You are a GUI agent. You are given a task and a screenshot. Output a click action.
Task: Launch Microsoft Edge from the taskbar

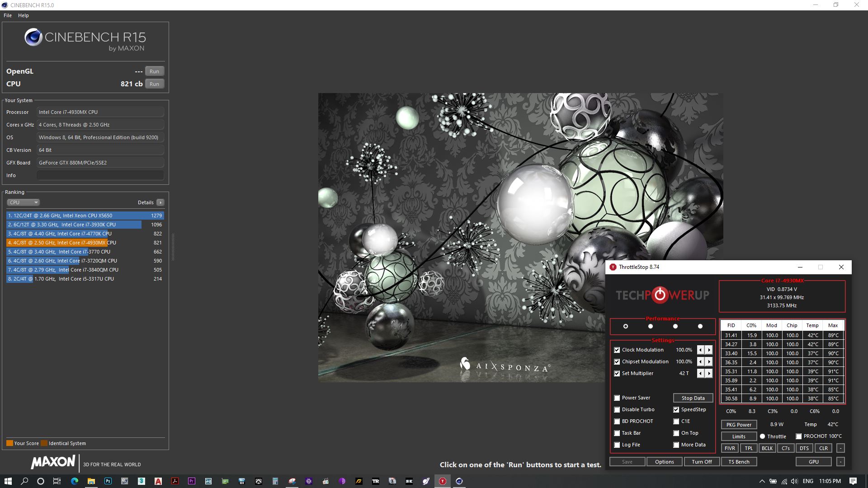tap(75, 481)
